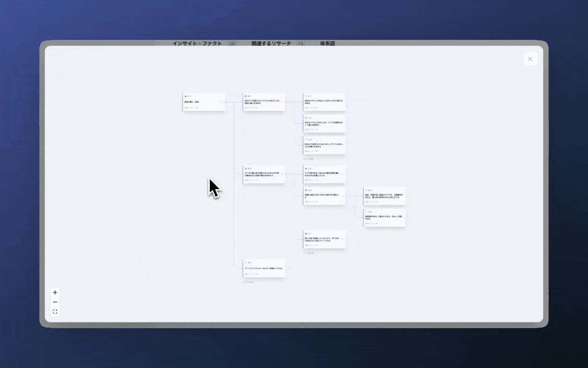The image size is (588, 368).
Task: Open the lower card in the fourth column
Action: click(x=384, y=217)
